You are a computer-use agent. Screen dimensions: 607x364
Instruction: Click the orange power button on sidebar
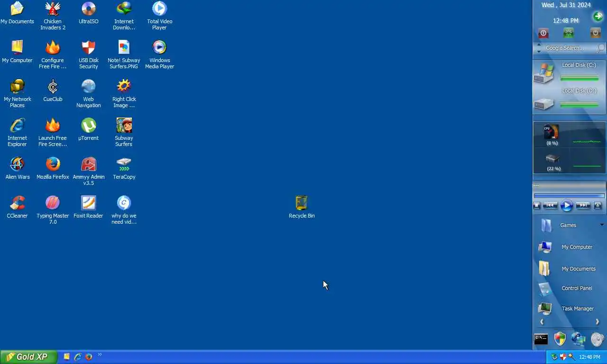[x=595, y=33]
